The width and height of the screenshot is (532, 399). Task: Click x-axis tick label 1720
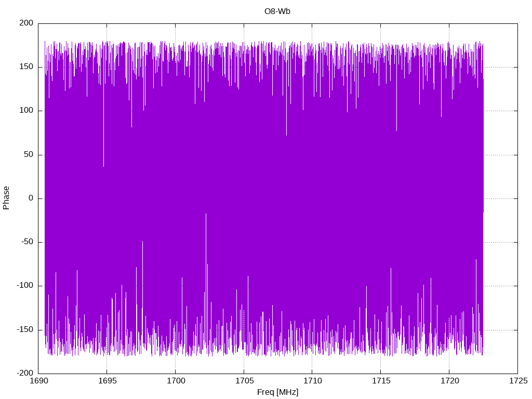(449, 381)
